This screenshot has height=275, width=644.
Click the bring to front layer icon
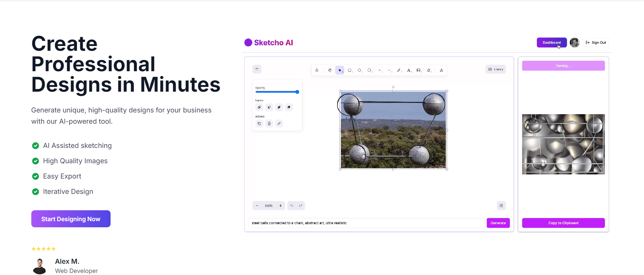[x=289, y=107]
